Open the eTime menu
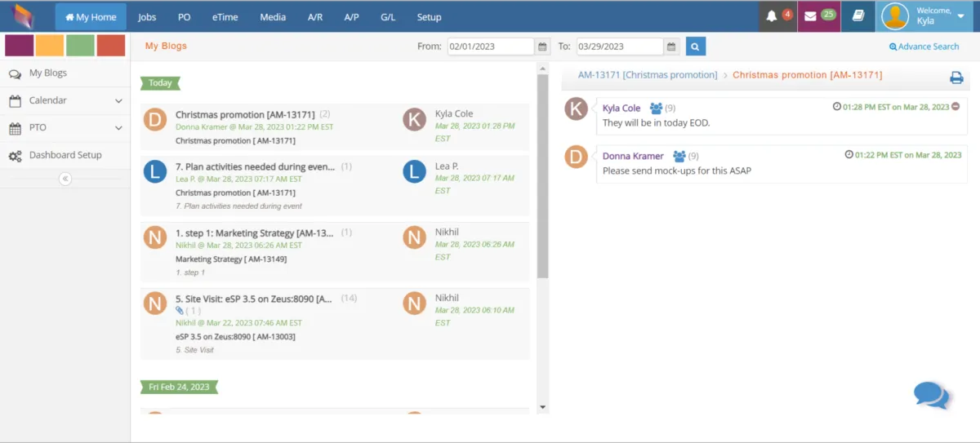This screenshot has width=980, height=443. (x=225, y=17)
